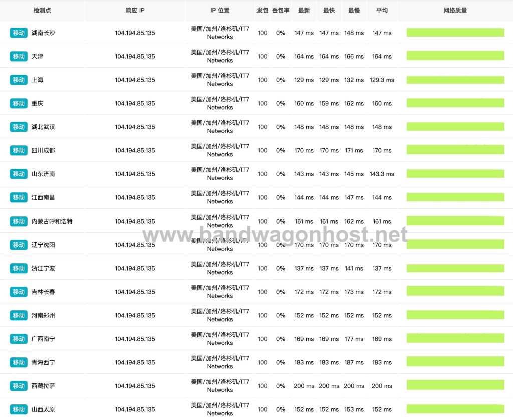Click the 平均 column header
513x420 pixels.
coord(382,10)
